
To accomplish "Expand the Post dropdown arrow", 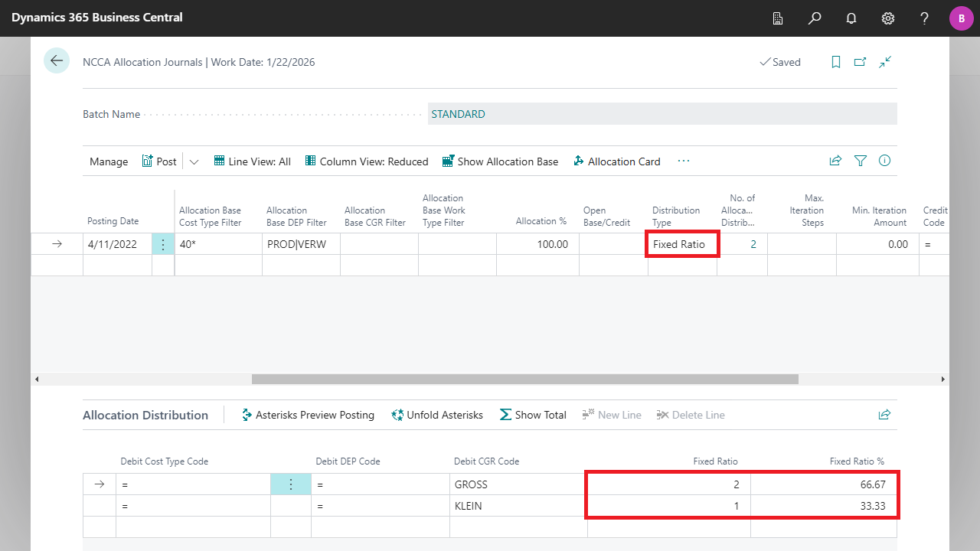I will tap(194, 161).
